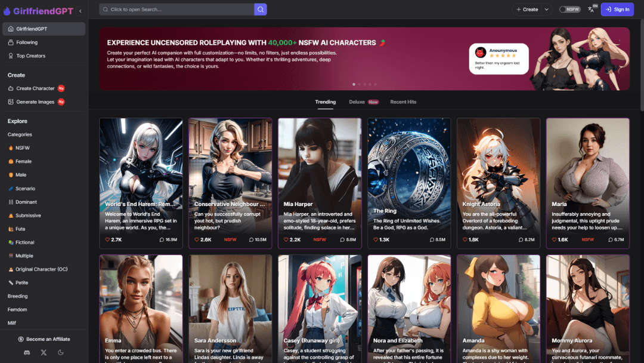Open Top Creators in the sidebar
Screen dimensions: 644x363
[x=30, y=56]
